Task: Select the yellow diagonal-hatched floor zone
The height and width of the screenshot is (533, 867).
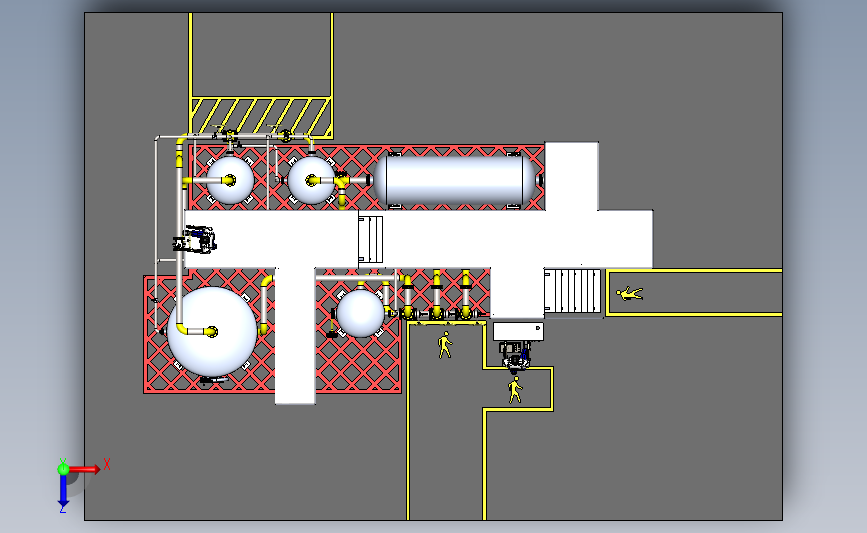Action: pos(260,117)
